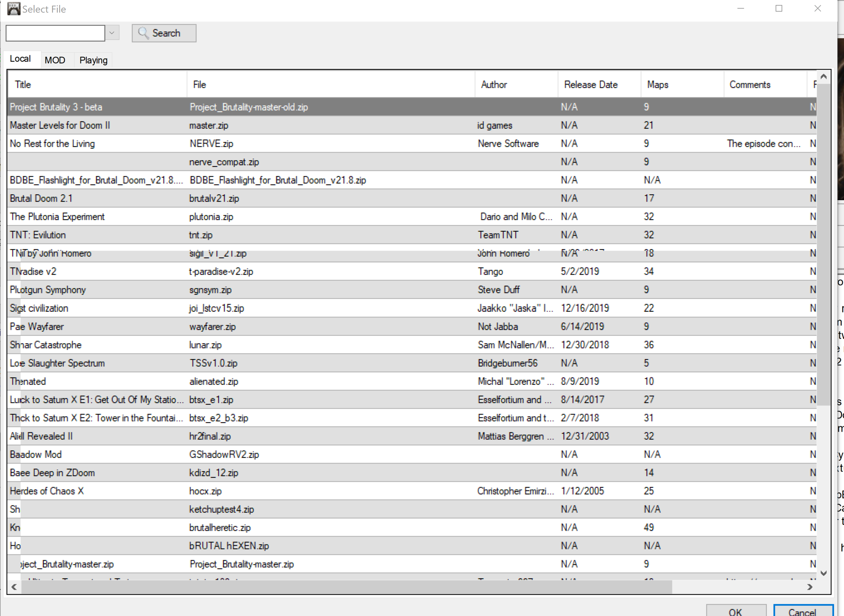The width and height of the screenshot is (844, 616).
Task: Switch to the Playing tab
Action: pos(93,60)
